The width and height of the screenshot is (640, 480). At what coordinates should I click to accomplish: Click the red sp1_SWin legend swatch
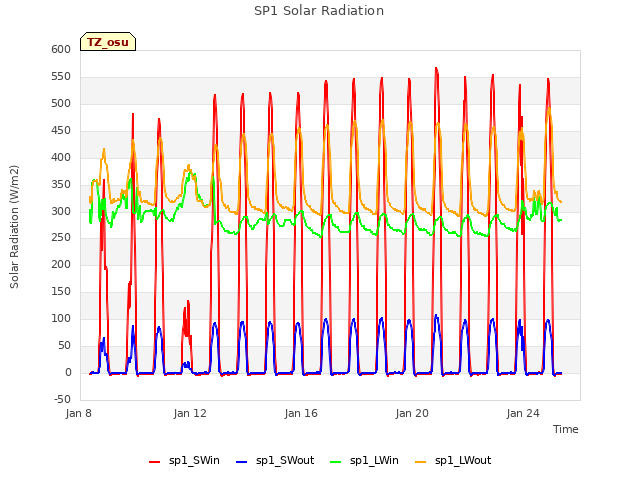[155, 462]
